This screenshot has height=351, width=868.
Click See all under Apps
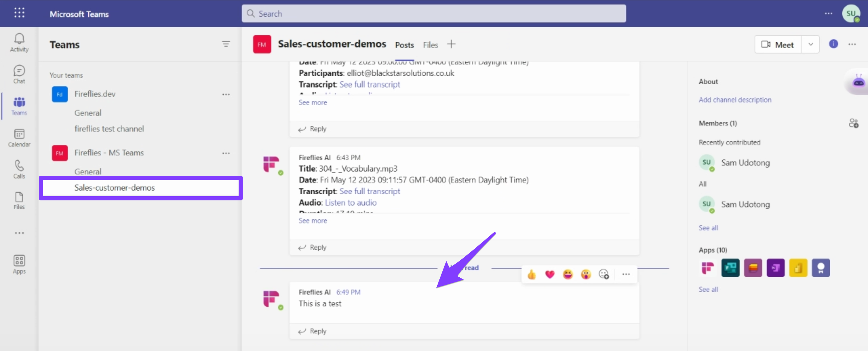pos(708,289)
